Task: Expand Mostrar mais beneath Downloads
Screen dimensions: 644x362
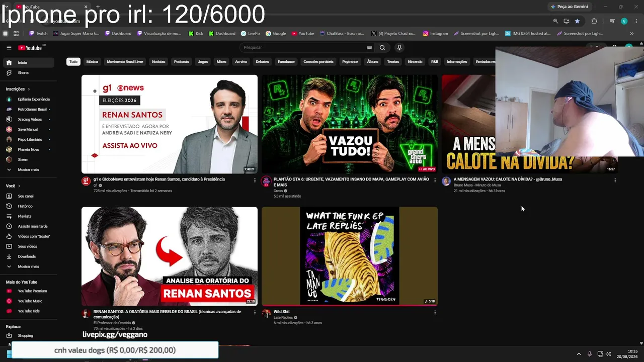Action: (x=28, y=266)
